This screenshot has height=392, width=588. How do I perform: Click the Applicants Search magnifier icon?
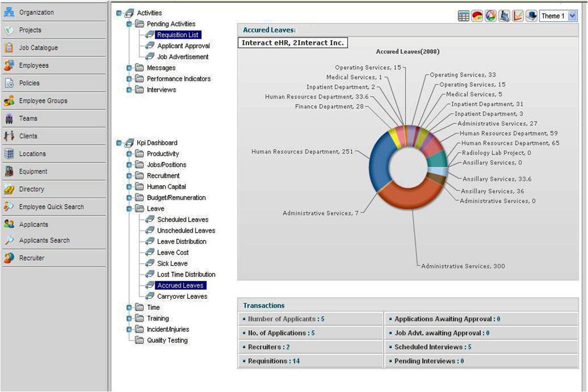[x=9, y=240]
